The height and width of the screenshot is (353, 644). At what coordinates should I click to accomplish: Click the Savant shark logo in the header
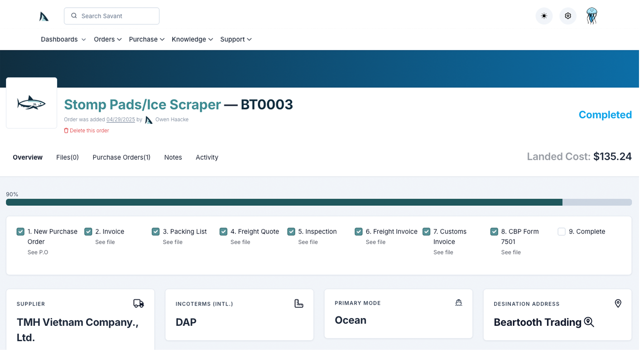tap(44, 16)
